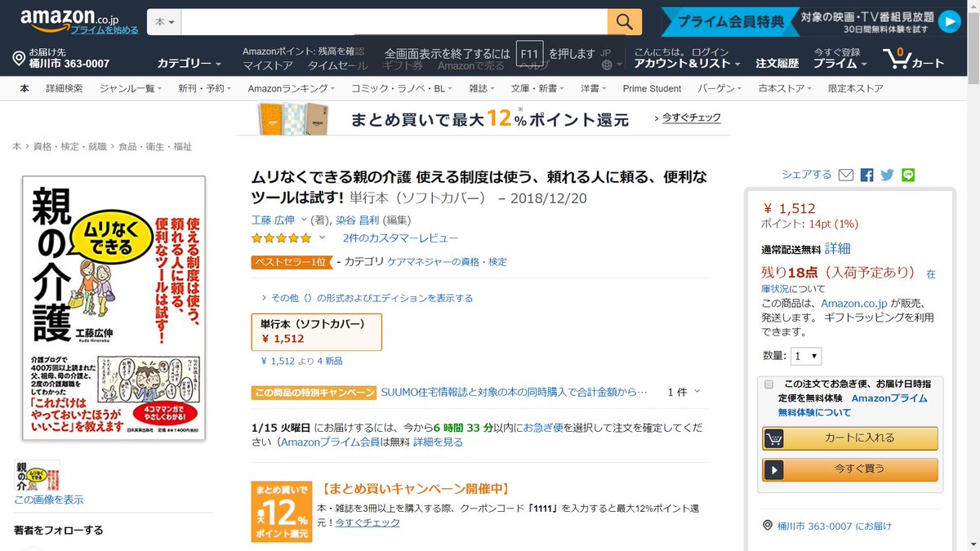Click the orange search magnifier button

point(625,22)
